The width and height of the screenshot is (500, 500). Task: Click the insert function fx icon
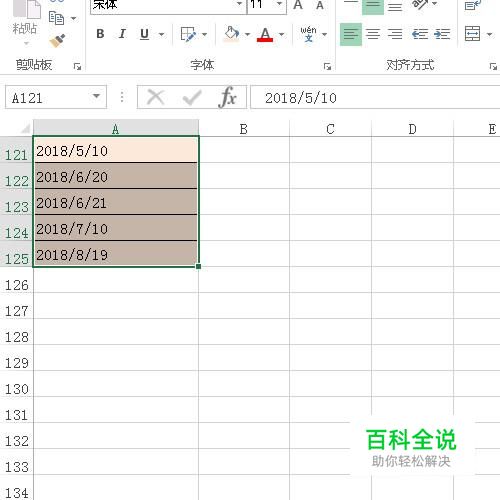point(228,97)
